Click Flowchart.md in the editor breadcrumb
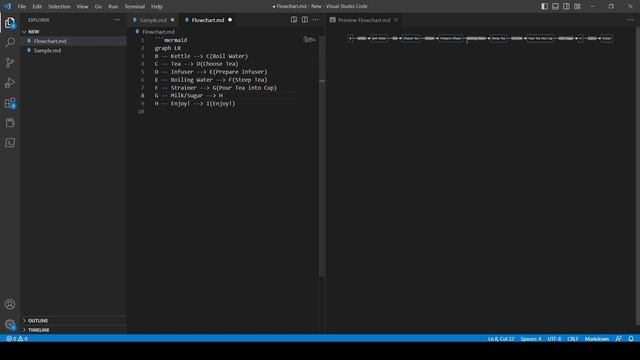The image size is (640, 360). click(x=158, y=31)
